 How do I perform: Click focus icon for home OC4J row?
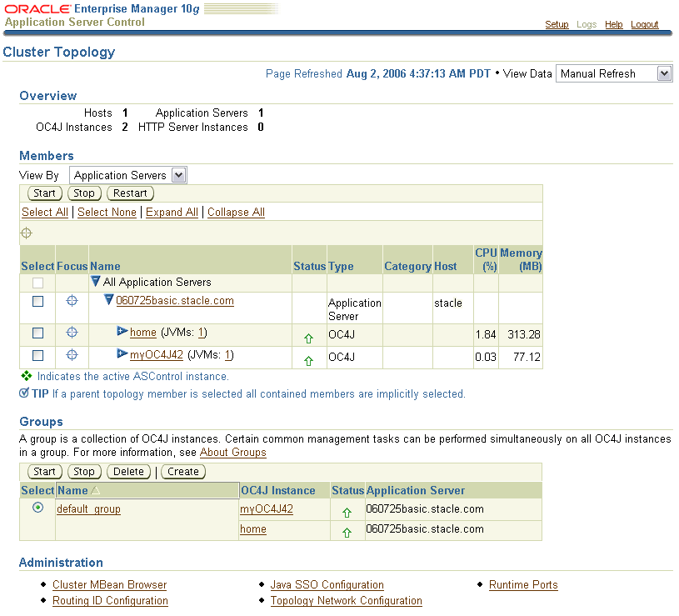coord(72,333)
